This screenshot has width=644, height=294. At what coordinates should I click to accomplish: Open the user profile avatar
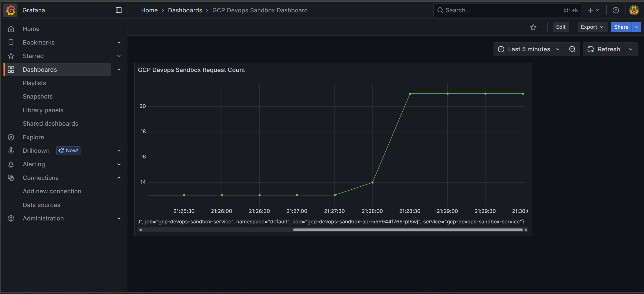click(x=634, y=10)
